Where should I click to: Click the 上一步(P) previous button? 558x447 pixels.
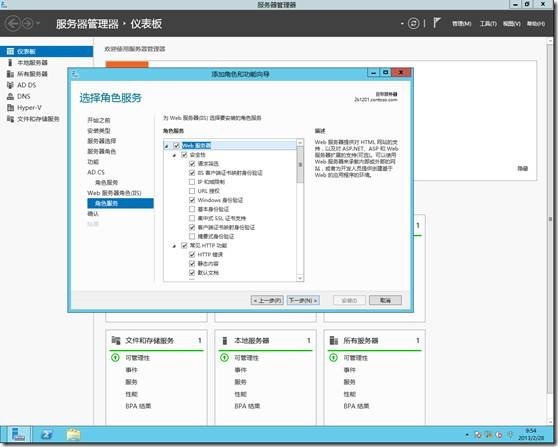[x=268, y=300]
